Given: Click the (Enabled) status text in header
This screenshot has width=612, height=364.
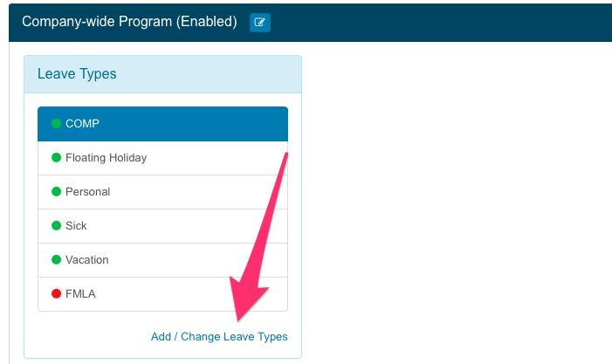Looking at the screenshot, I should point(207,22).
